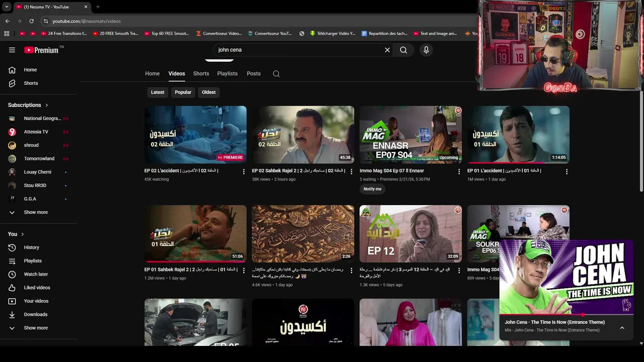644x362 pixels.
Task: Open Playlists in sidebar
Action: pos(33,261)
